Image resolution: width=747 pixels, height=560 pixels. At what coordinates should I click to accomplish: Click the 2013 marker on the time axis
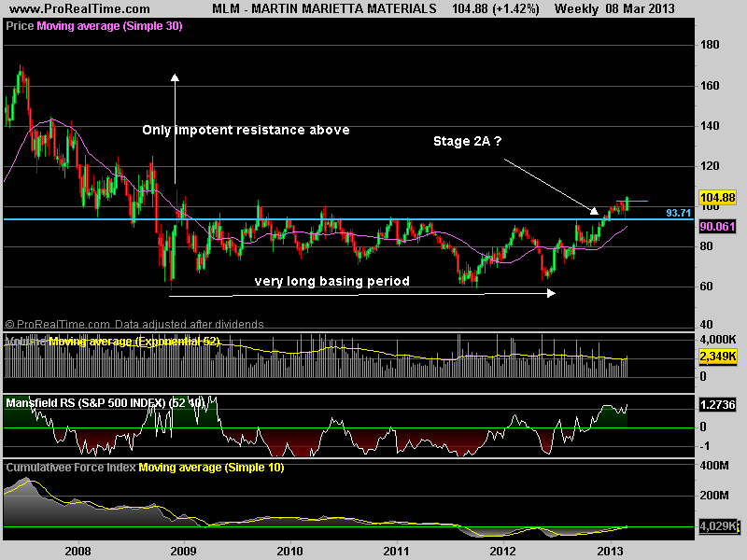[610, 551]
